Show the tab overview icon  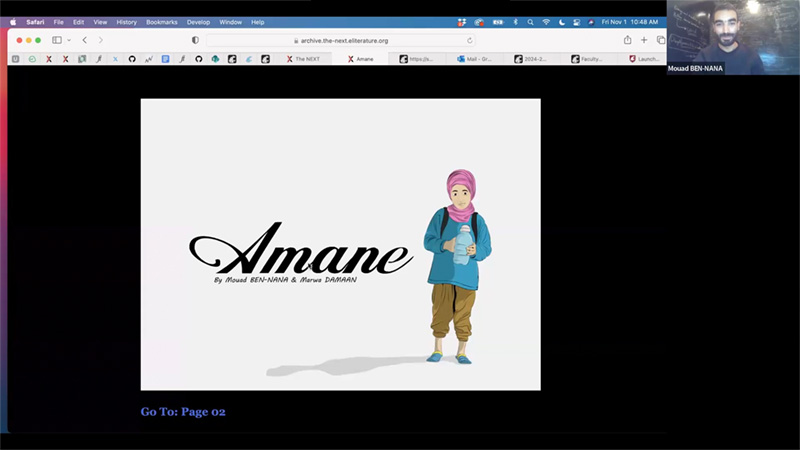coord(660,40)
